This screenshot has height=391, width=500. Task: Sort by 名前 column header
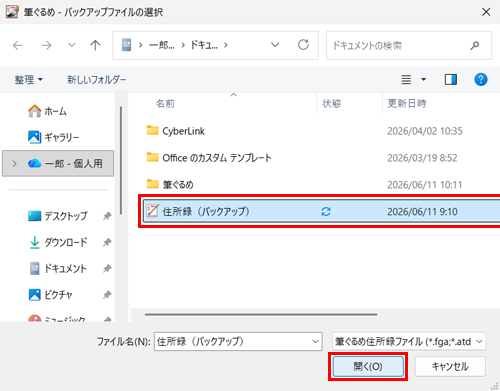[x=165, y=104]
